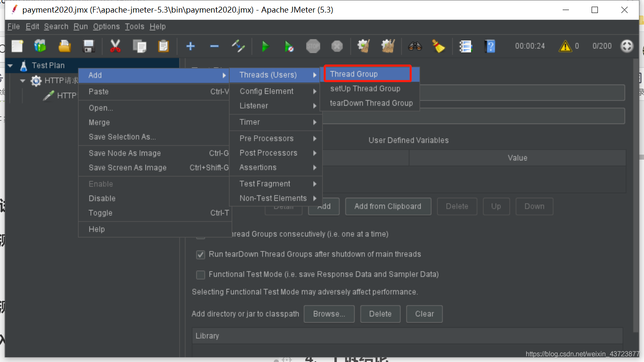Open the Run menu
The height and width of the screenshot is (362, 644).
pyautogui.click(x=80, y=26)
